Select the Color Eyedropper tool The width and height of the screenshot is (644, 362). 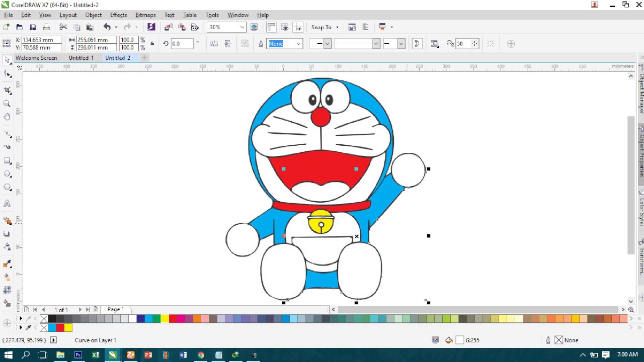click(x=7, y=264)
